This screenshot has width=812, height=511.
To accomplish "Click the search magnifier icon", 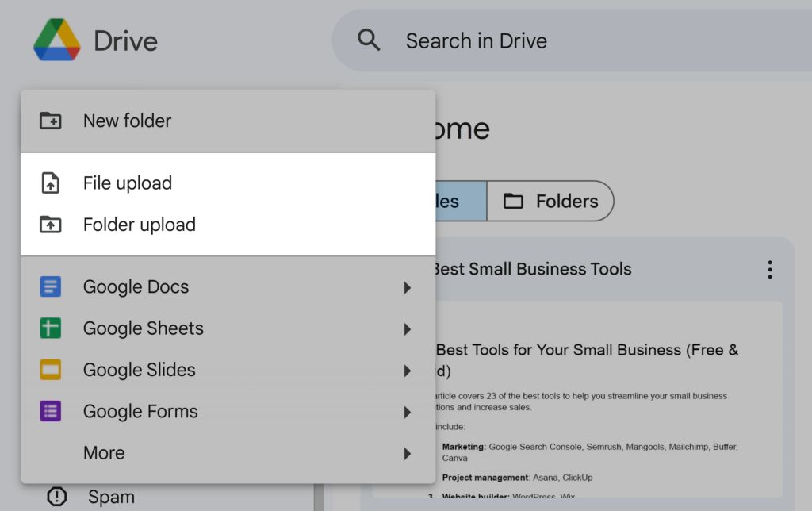I will [369, 40].
